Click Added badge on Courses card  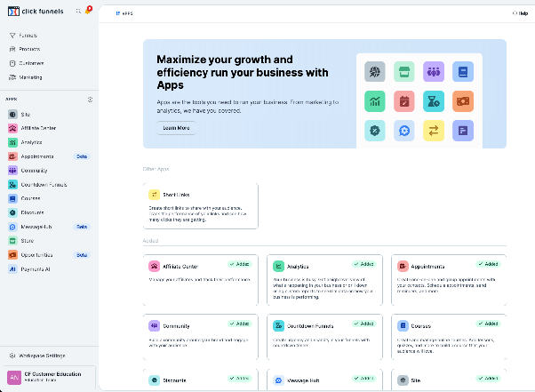(488, 324)
